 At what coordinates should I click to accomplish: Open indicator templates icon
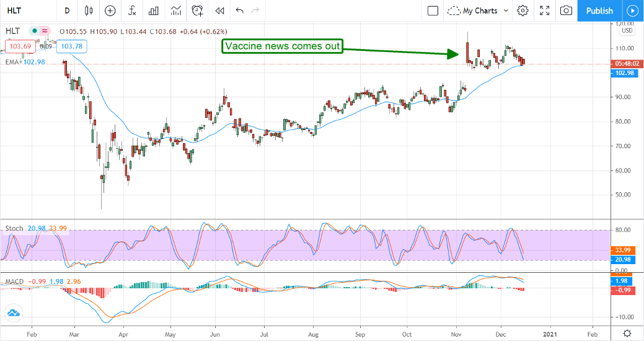click(176, 11)
